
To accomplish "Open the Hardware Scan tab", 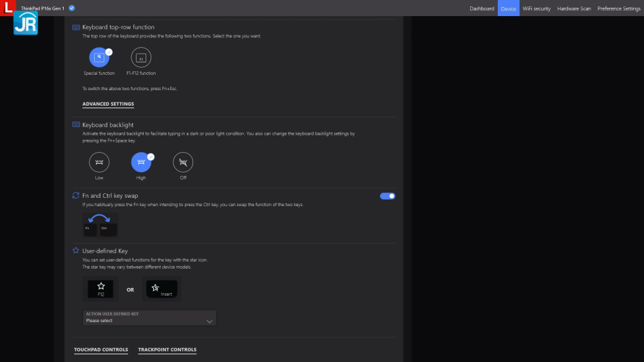I will (574, 8).
